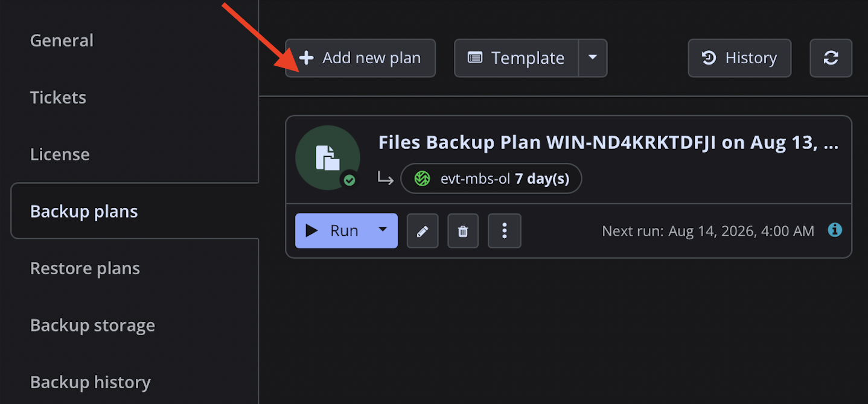
Task: Refresh the backup plans list
Action: pyautogui.click(x=831, y=58)
